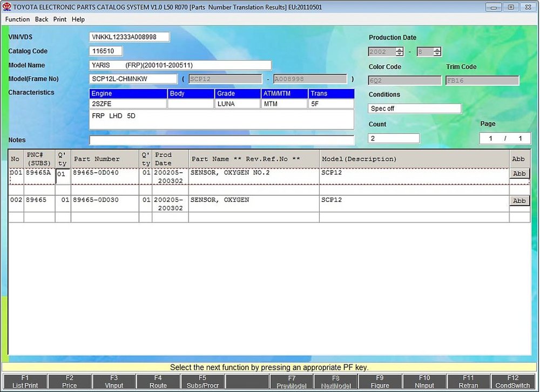Decrease production month with down arrow
The image size is (540, 392).
pyautogui.click(x=437, y=54)
